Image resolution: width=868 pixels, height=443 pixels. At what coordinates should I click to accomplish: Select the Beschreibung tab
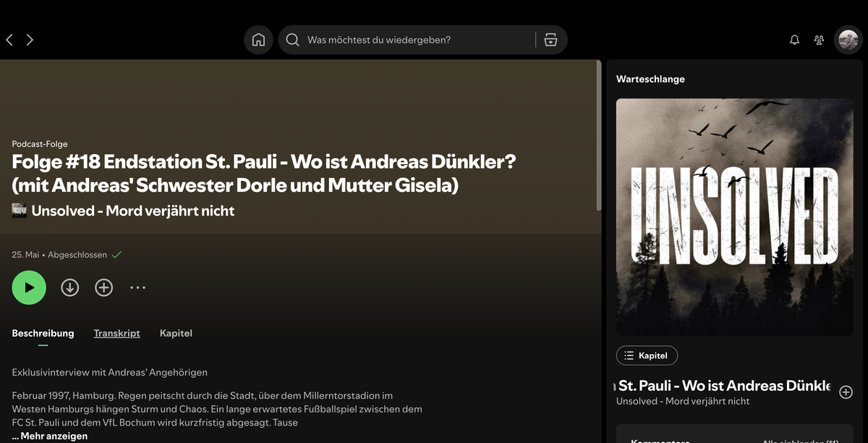click(43, 333)
